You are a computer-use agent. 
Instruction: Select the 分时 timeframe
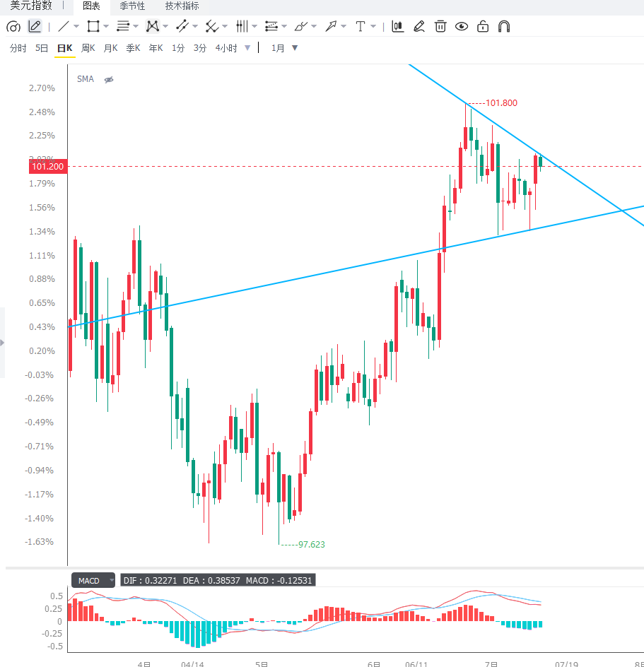coord(18,48)
